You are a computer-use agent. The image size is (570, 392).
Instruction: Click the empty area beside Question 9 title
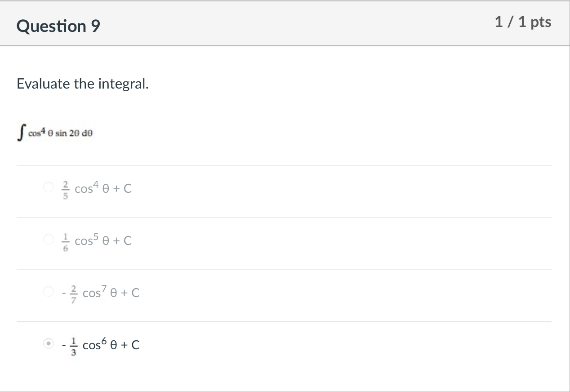[270, 26]
